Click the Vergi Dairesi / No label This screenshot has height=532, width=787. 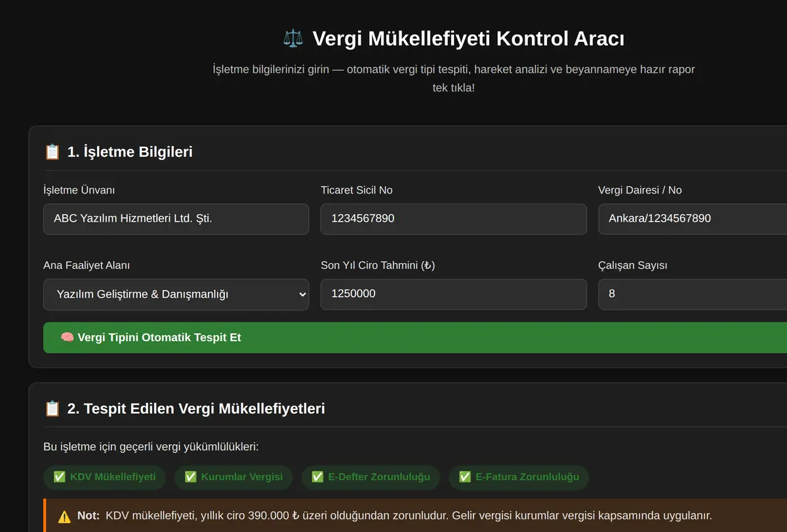[640, 190]
